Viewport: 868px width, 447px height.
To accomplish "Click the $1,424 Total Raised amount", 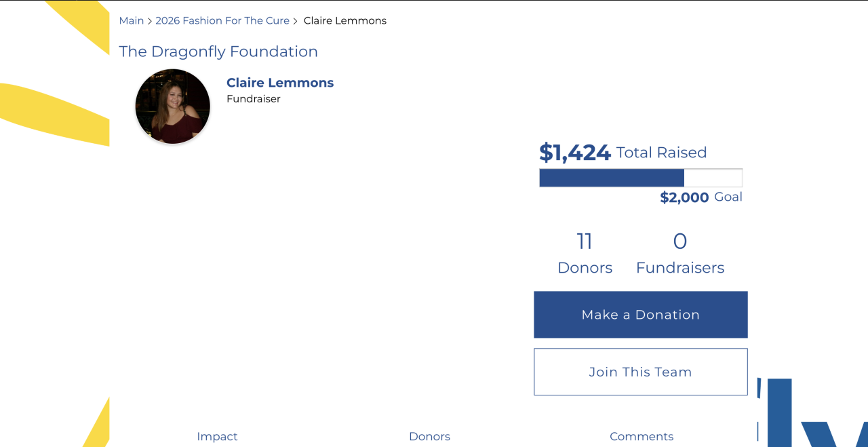I will pyautogui.click(x=575, y=153).
